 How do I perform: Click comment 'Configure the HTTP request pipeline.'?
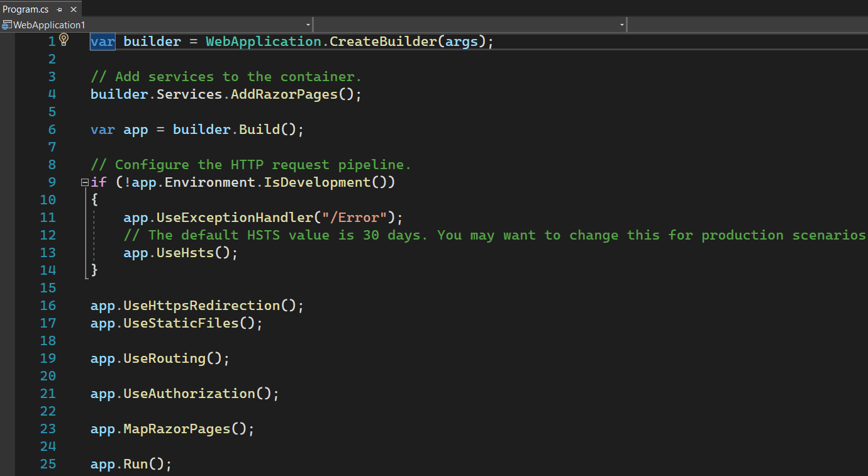(251, 165)
